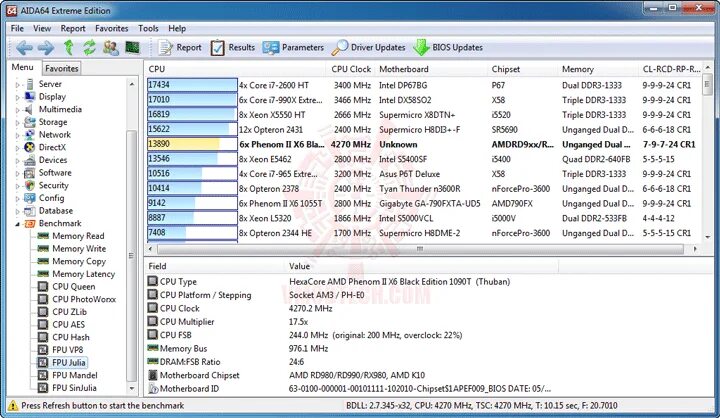Sort by the Motherboard column header
Screen dimensions: 720x418
tap(431, 69)
